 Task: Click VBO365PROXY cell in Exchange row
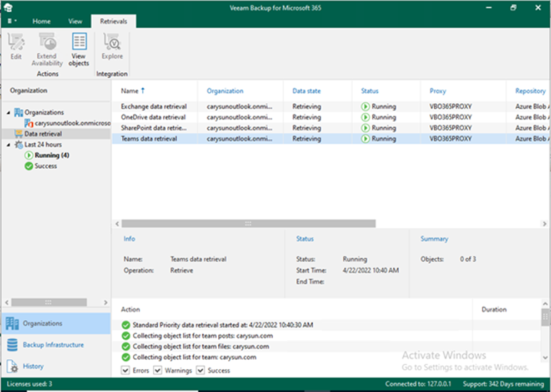[x=450, y=107]
